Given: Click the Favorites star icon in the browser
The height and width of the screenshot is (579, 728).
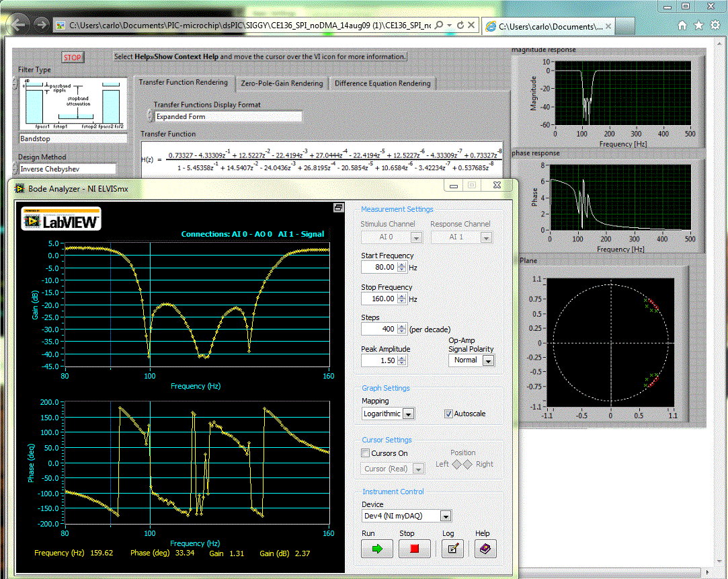Looking at the screenshot, I should click(x=697, y=24).
